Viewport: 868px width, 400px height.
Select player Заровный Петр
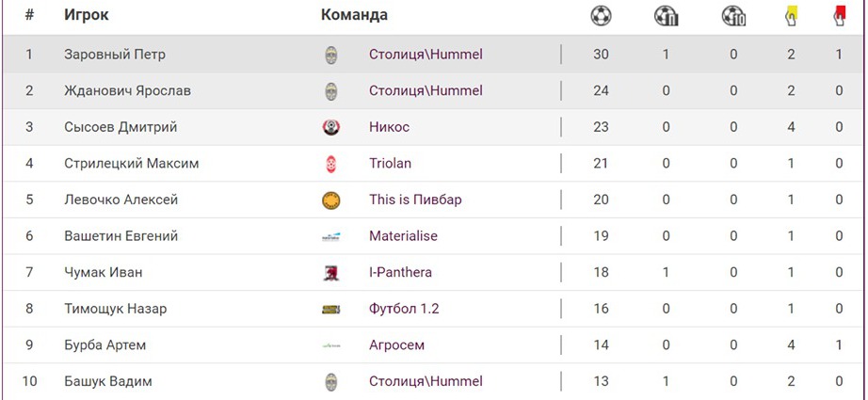click(x=115, y=55)
